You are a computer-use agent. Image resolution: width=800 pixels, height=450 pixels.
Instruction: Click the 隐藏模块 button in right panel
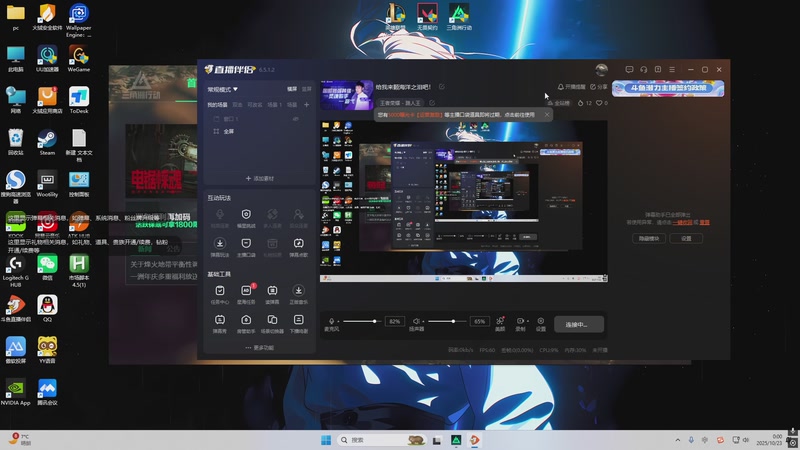click(648, 238)
